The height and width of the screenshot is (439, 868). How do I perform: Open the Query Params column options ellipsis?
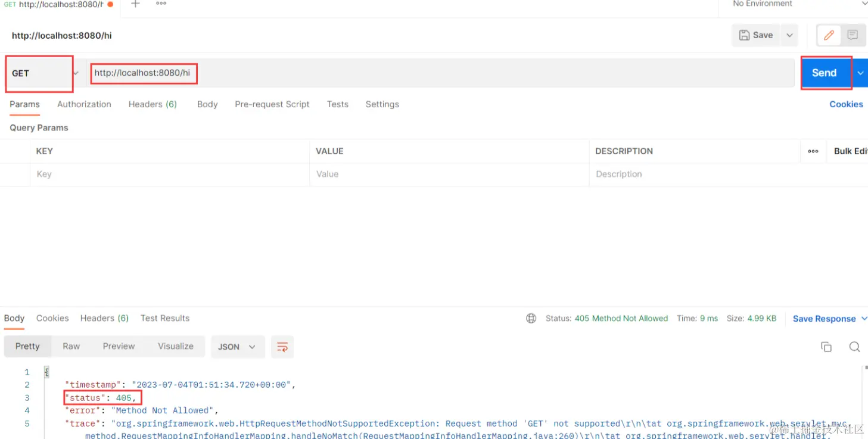[x=813, y=151]
